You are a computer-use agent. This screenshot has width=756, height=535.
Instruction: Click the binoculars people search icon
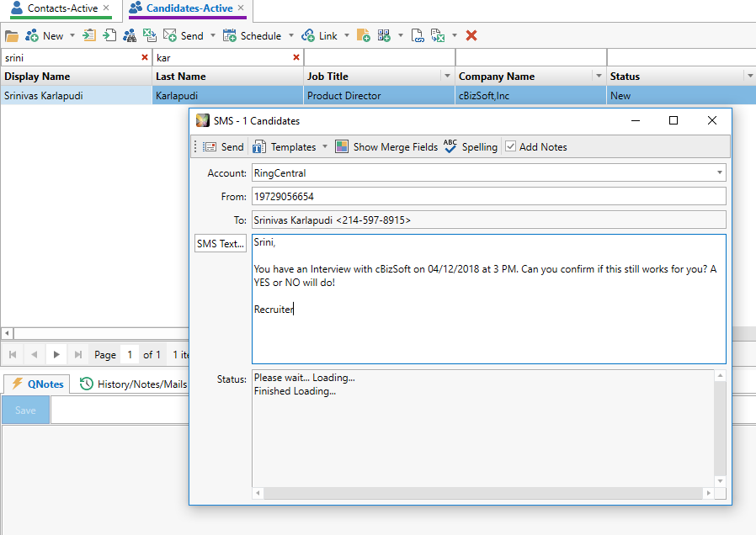130,35
